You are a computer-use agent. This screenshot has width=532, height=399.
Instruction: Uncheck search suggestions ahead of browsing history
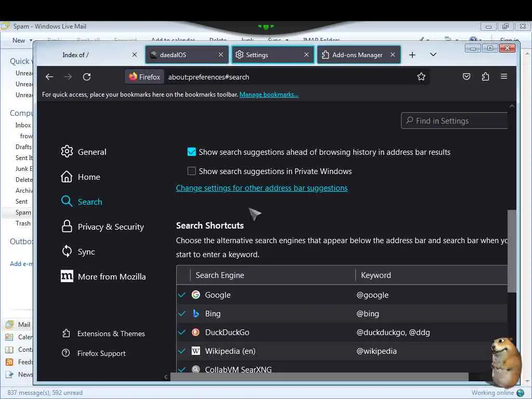[x=192, y=152]
